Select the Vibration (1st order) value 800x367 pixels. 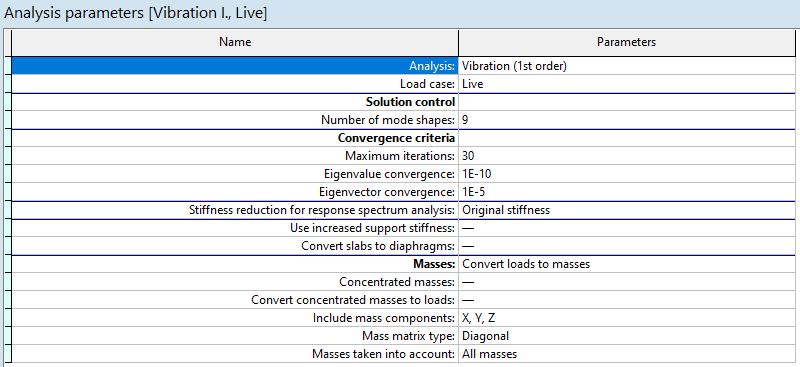click(514, 66)
